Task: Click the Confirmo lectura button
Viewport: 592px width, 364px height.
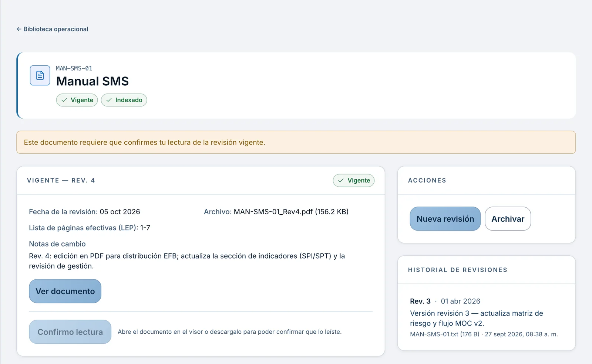Action: tap(70, 332)
